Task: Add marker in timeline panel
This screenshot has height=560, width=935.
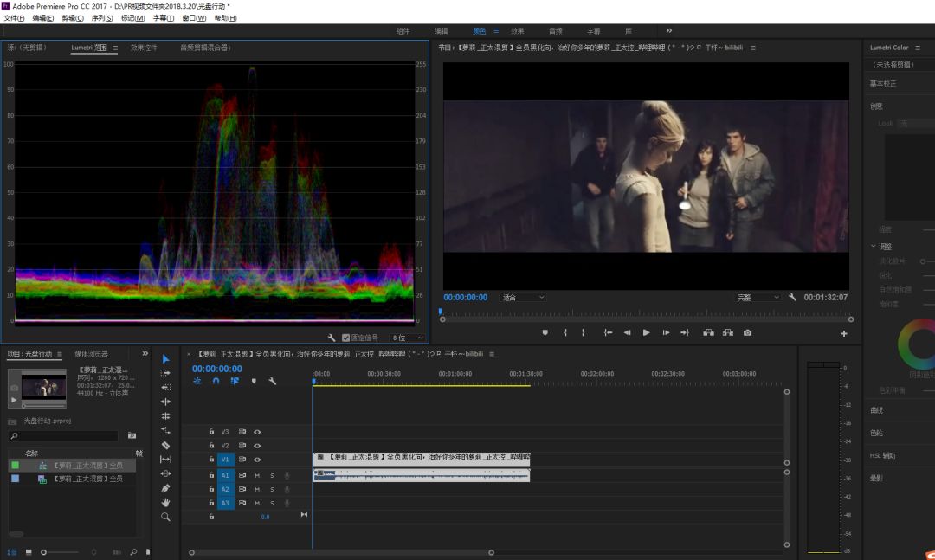Action: pyautogui.click(x=254, y=381)
